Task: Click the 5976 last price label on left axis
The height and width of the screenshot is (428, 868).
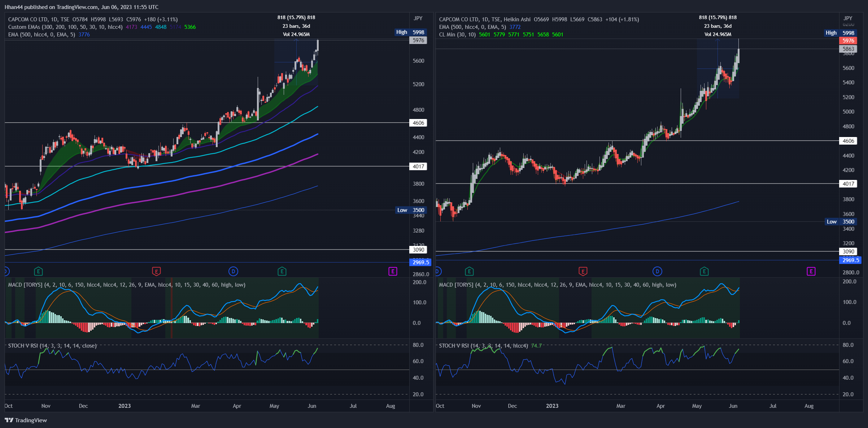Action: tap(418, 40)
